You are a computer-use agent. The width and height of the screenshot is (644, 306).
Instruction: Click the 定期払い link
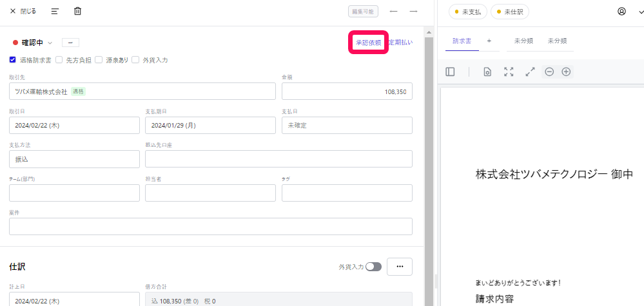(400, 43)
